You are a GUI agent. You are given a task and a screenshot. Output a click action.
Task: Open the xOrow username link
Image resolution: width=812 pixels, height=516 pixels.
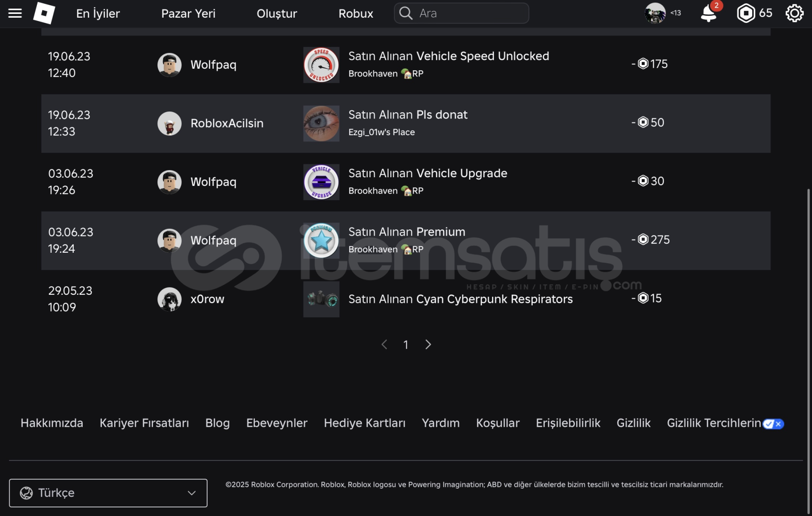tap(208, 299)
